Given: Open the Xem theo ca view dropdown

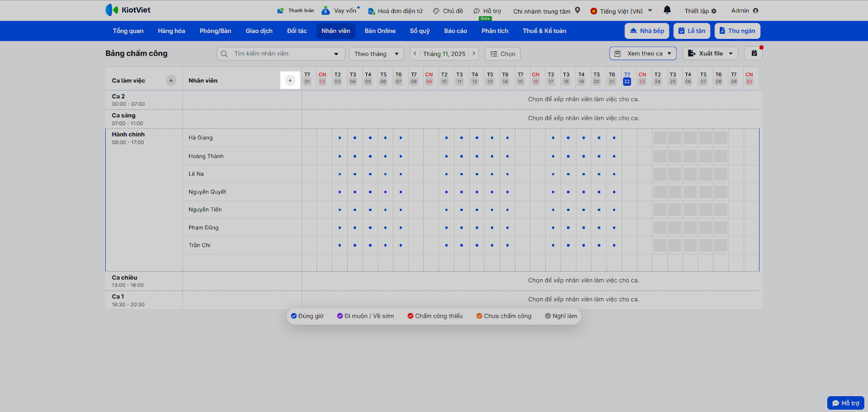Looking at the screenshot, I should 643,54.
